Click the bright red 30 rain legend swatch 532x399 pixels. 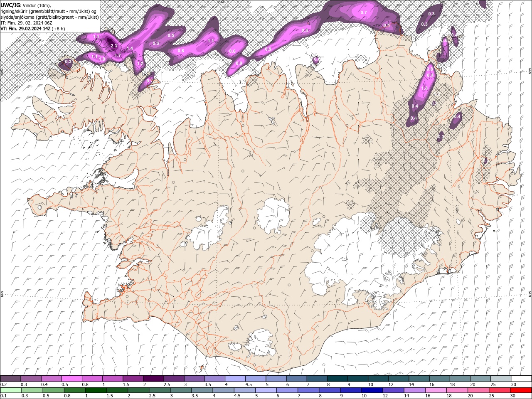pyautogui.click(x=521, y=390)
